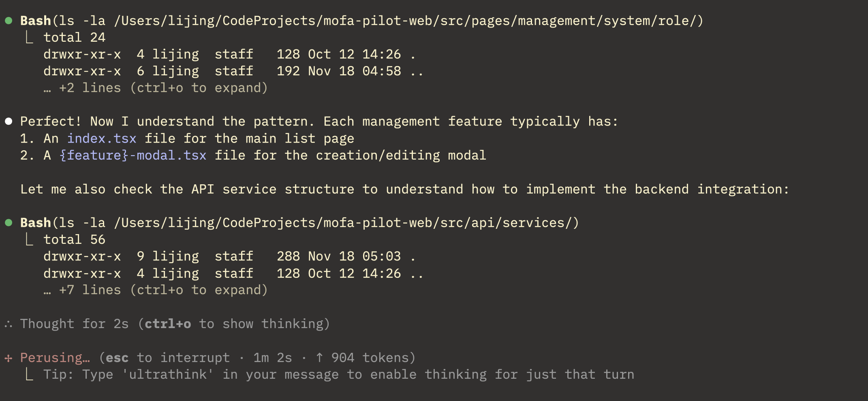The image size is (868, 401).
Task: Click the branch connector before the ultrathink tip
Action: [29, 375]
